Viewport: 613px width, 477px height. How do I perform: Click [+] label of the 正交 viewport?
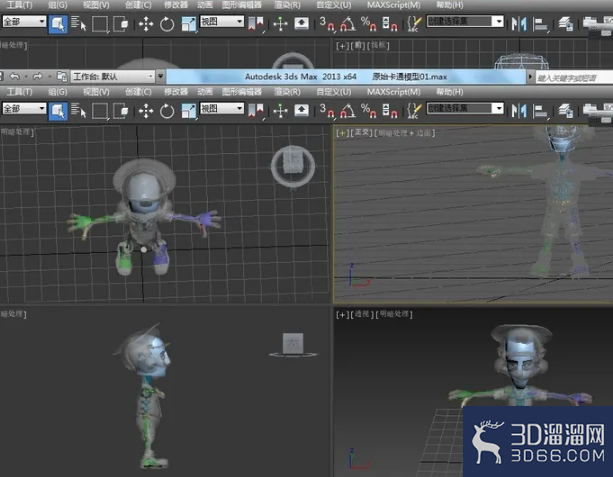click(342, 133)
